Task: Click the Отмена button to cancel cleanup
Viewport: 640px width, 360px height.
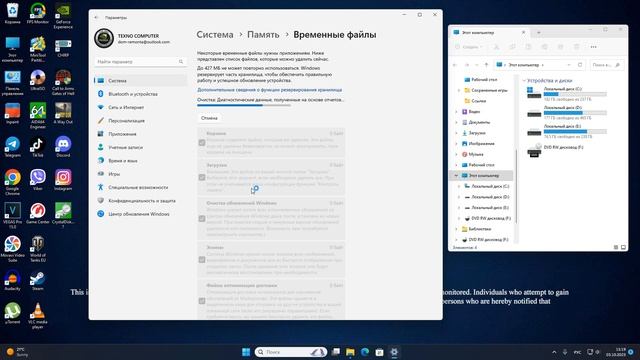Action: click(x=209, y=118)
